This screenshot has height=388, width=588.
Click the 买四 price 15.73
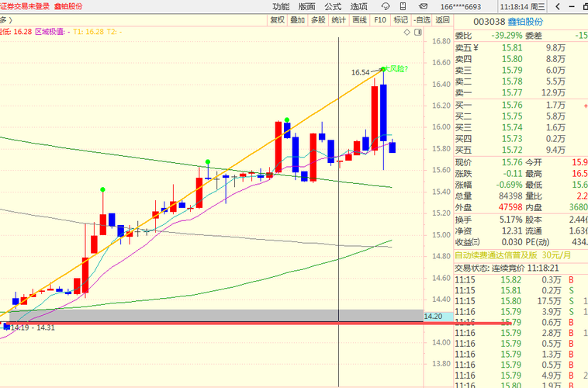click(x=512, y=139)
